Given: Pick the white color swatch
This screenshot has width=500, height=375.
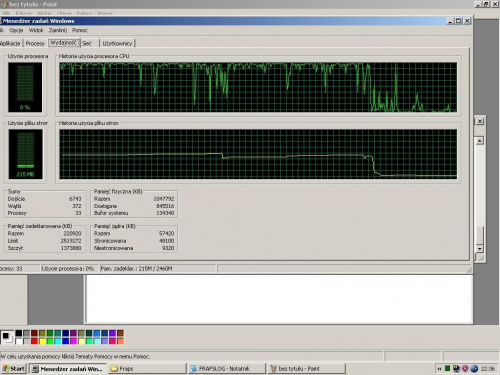Looking at the screenshot, I should (x=19, y=341).
